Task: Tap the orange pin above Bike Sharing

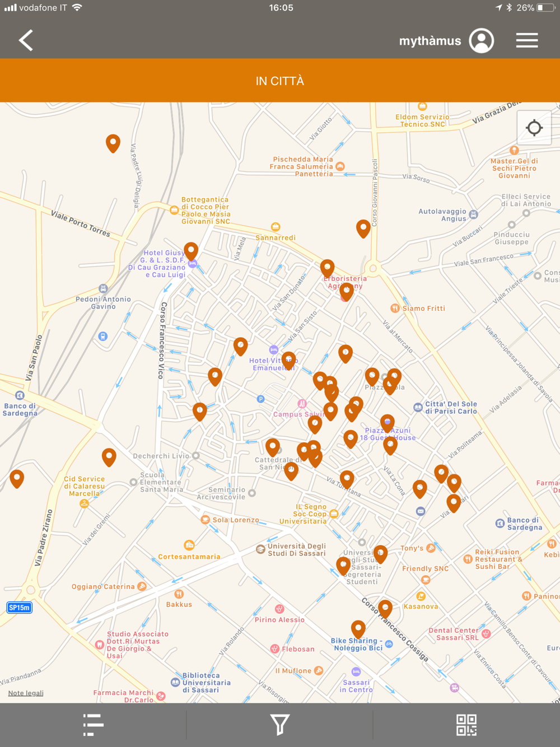Action: point(358,629)
